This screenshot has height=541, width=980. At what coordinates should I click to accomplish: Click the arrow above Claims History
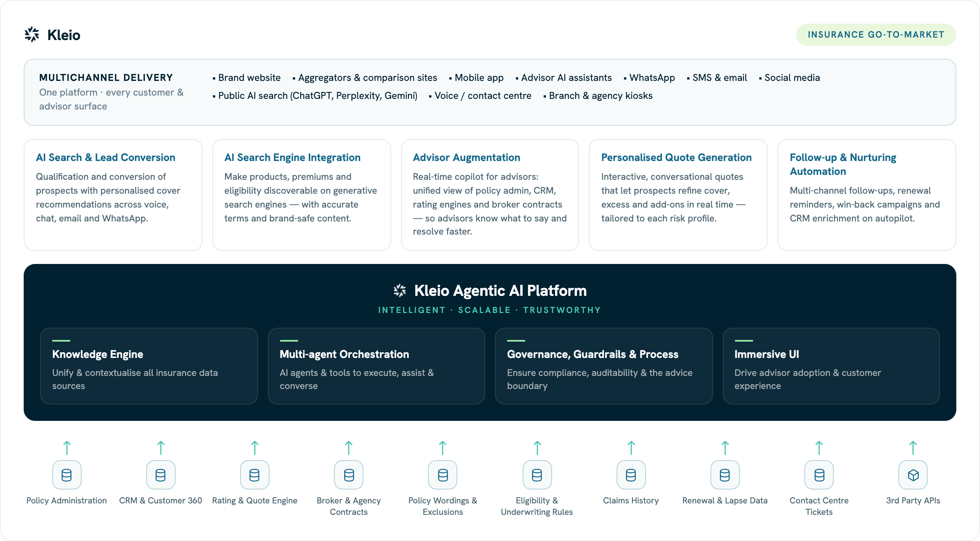[631, 448]
